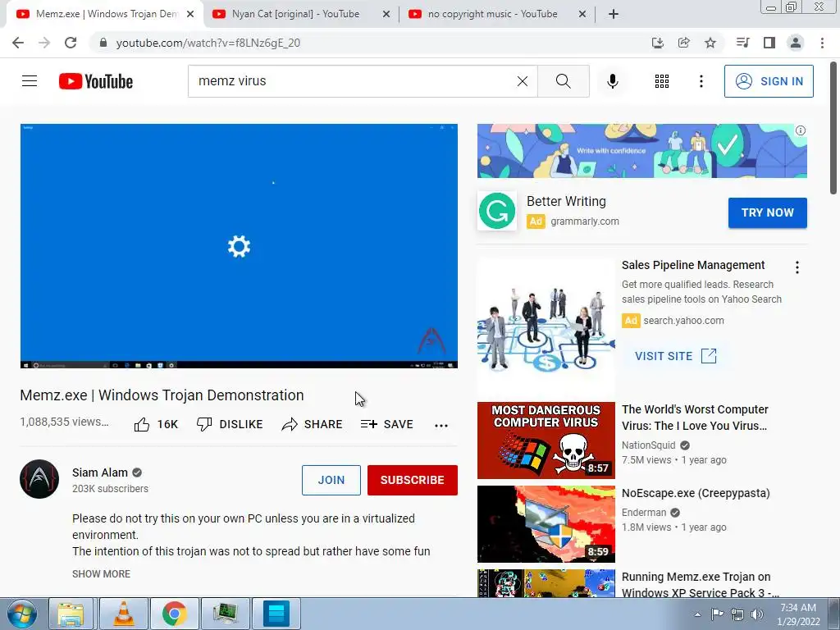This screenshot has height=630, width=840.
Task: Reload the current page
Action: [x=71, y=43]
